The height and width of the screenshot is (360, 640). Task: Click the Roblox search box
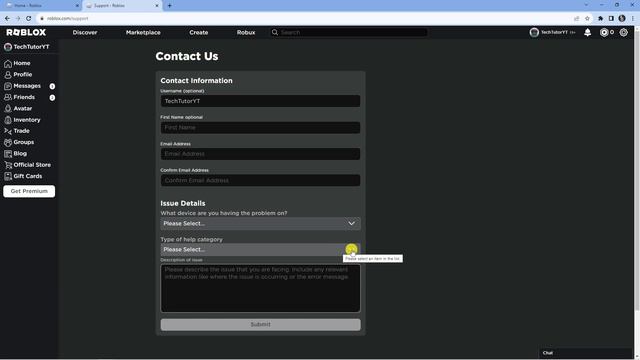(x=349, y=32)
